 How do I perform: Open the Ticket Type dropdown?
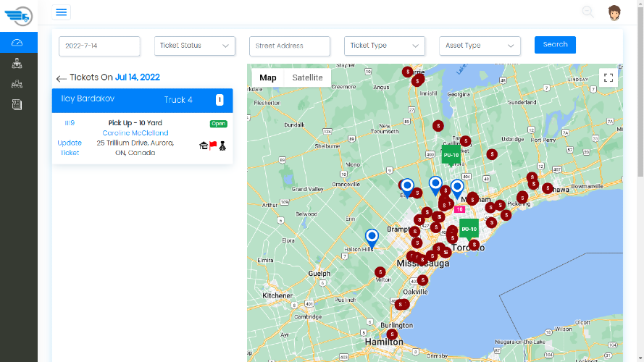click(385, 46)
